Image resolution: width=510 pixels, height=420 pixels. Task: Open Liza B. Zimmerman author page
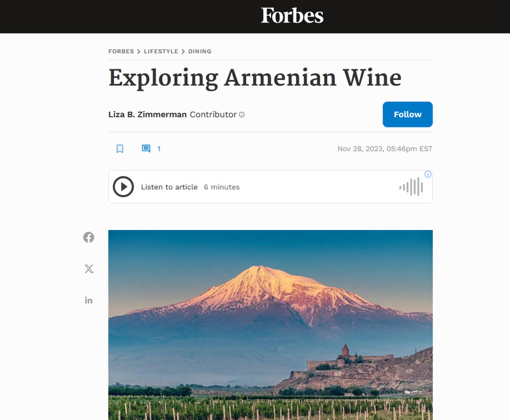147,114
